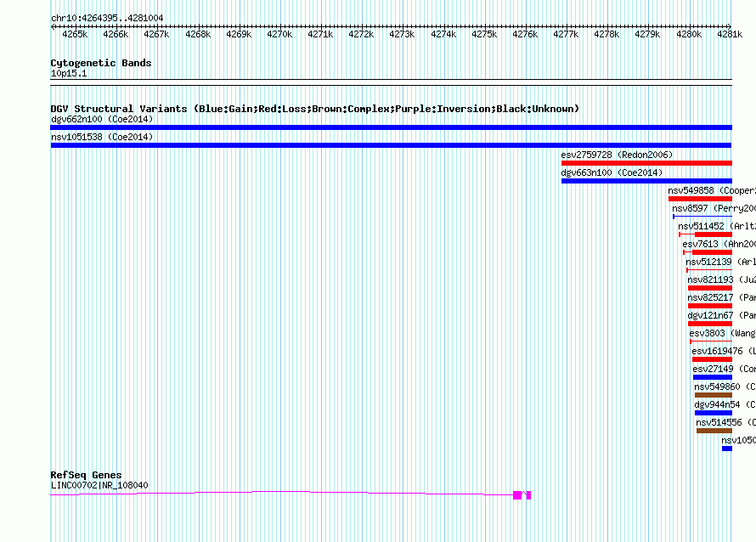Image resolution: width=756 pixels, height=542 pixels.
Task: Select the blue dgv662n100 gain bar
Action: pos(391,127)
